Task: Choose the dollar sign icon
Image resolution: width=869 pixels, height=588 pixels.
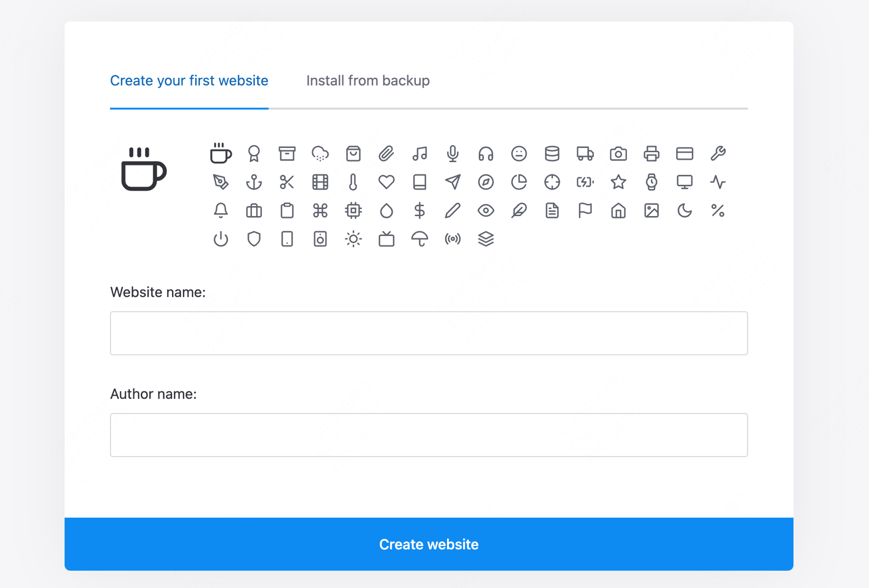Action: 420,211
